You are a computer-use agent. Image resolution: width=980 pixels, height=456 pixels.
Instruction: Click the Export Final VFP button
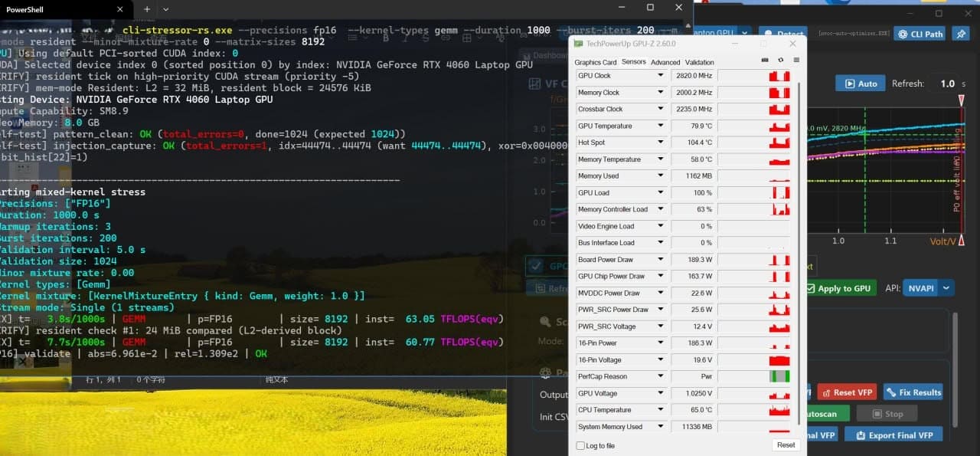click(x=893, y=435)
